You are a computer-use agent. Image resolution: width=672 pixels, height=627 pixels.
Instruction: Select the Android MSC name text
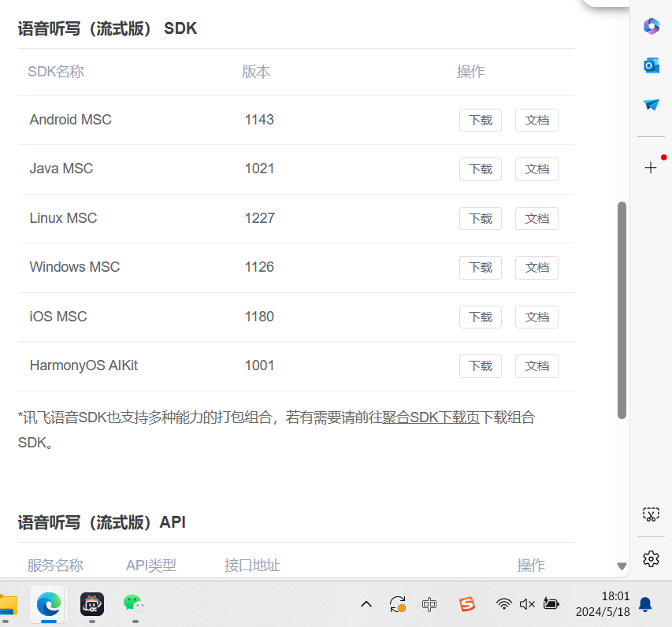coord(70,120)
